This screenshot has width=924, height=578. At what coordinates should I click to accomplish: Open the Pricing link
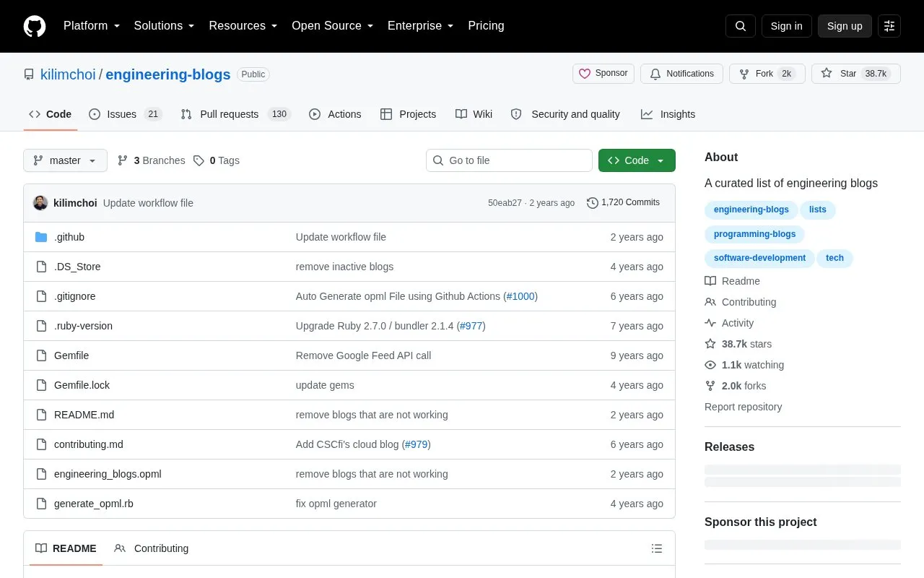click(486, 26)
